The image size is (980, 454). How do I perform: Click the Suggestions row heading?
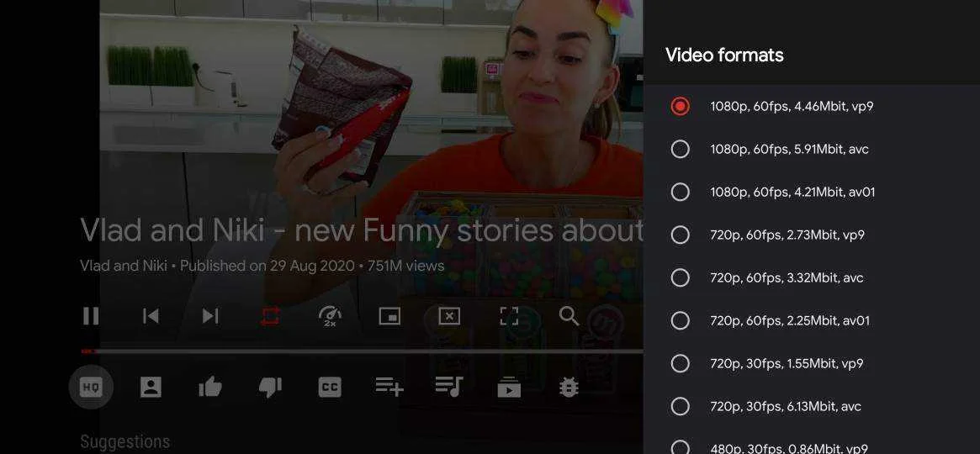[125, 441]
